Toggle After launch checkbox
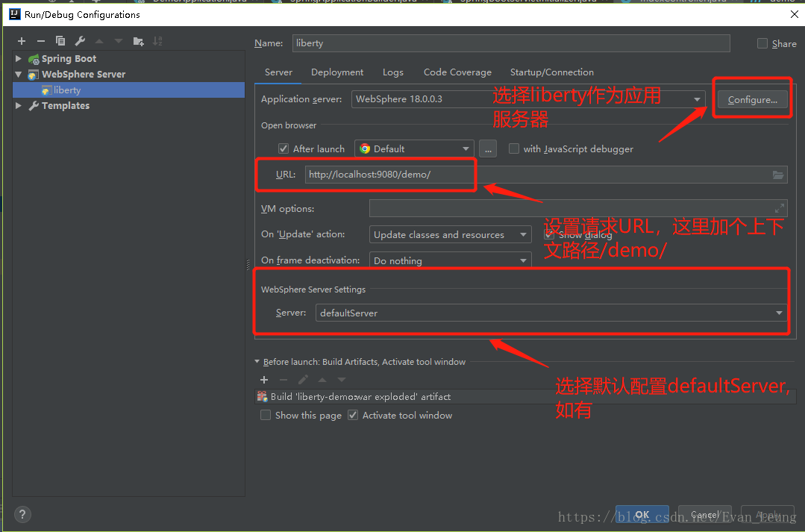The image size is (805, 532). (284, 149)
